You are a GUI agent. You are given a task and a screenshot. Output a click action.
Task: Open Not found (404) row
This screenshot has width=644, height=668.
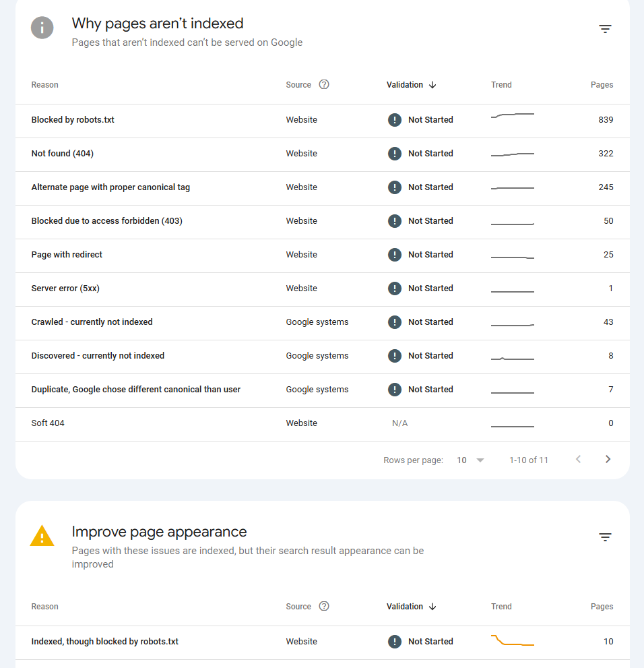tap(63, 154)
